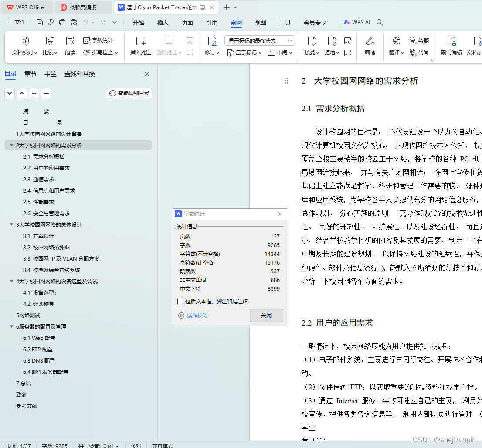This screenshot has width=482, height=448.
Task: Convert with 简转繁 button
Action: [419, 41]
